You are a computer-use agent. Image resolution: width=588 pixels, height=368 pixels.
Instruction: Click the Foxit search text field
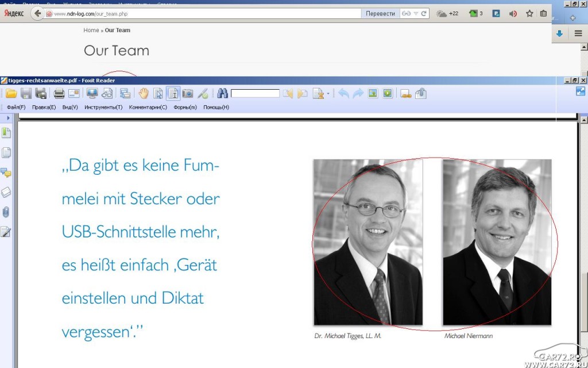tap(255, 94)
